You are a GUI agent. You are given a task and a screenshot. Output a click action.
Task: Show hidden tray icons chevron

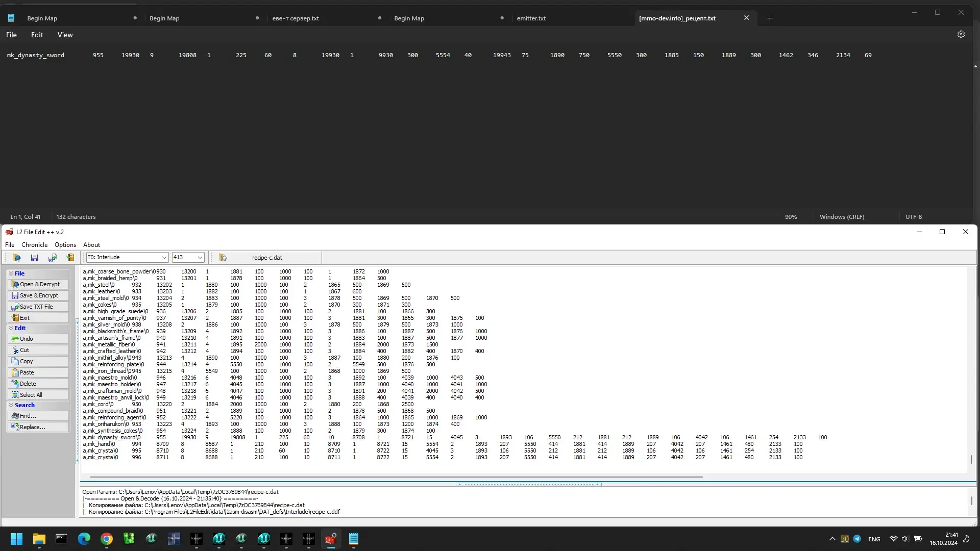click(x=832, y=539)
